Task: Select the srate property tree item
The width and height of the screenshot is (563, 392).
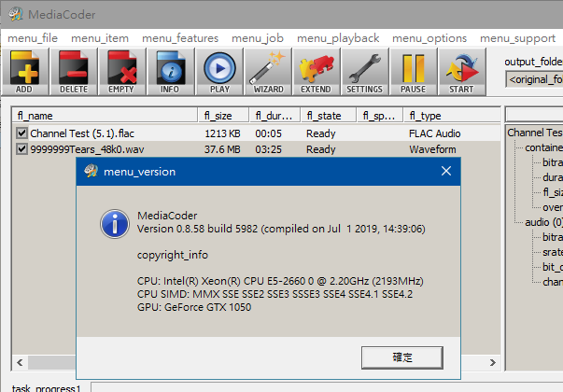Action: (x=553, y=252)
